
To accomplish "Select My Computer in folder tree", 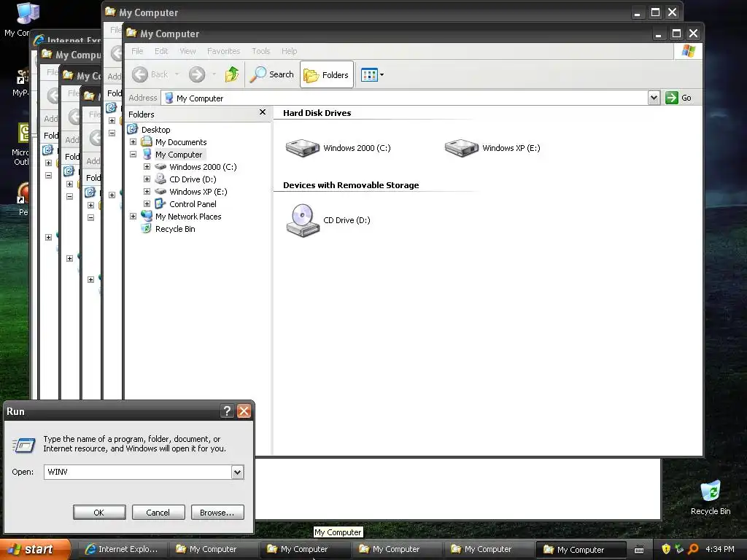I will pyautogui.click(x=179, y=155).
